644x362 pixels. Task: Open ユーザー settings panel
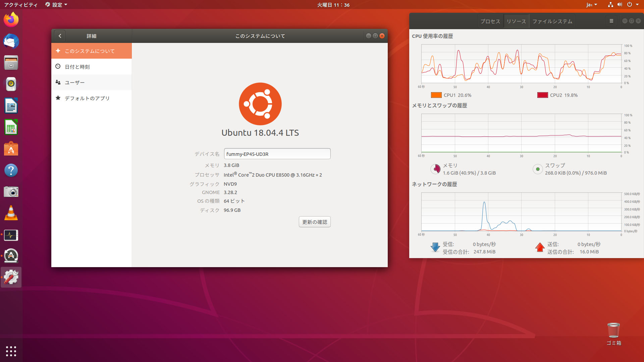pos(92,82)
